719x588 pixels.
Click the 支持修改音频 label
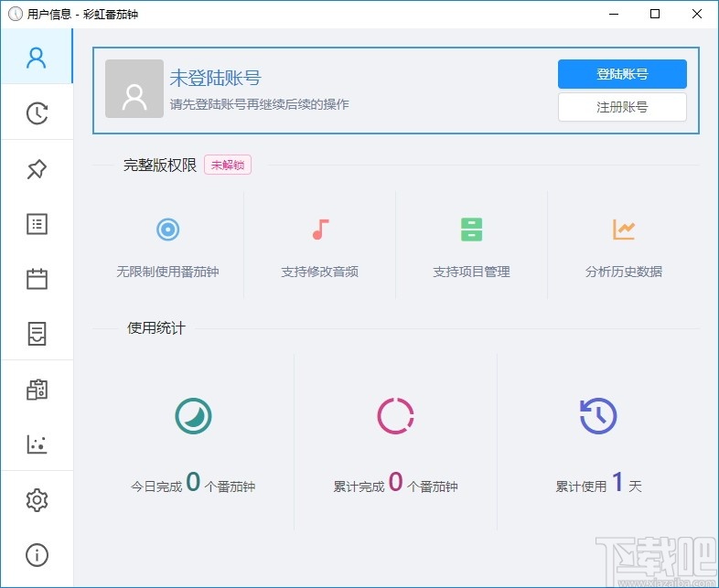click(x=320, y=272)
